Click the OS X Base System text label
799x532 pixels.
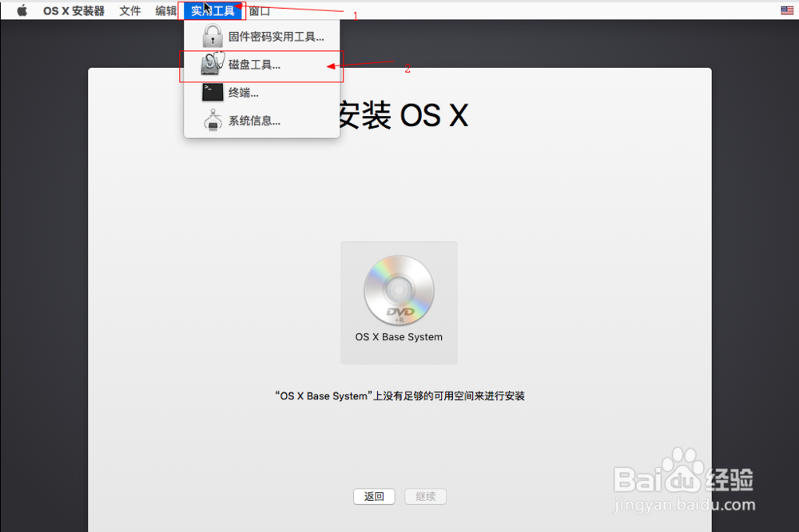click(x=398, y=336)
